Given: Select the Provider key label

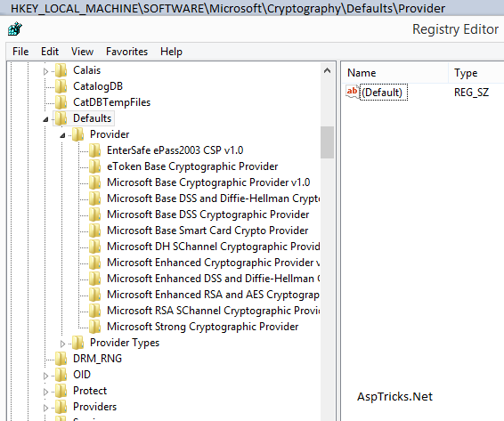Looking at the screenshot, I should (x=110, y=134).
